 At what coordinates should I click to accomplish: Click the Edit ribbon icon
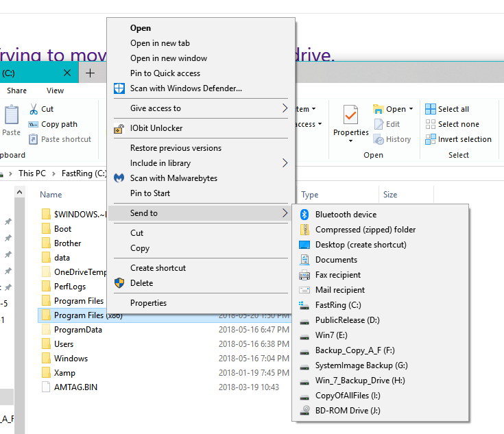click(x=379, y=124)
